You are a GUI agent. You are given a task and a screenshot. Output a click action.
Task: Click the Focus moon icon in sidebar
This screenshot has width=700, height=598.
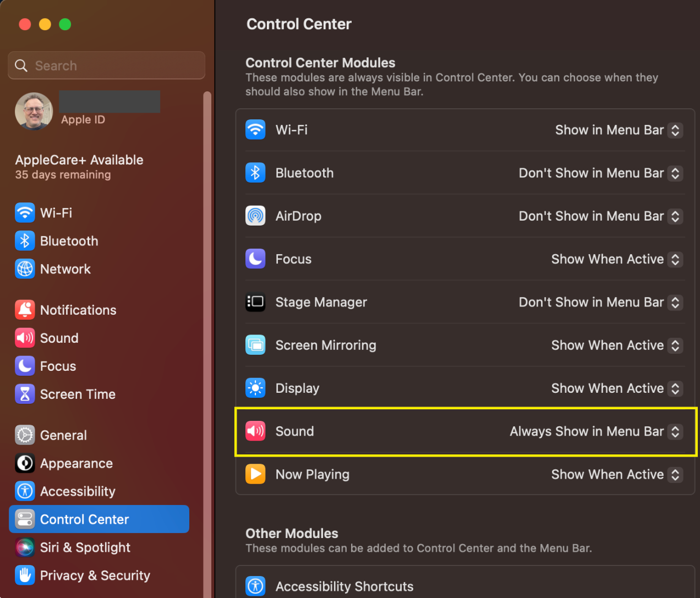click(x=25, y=366)
